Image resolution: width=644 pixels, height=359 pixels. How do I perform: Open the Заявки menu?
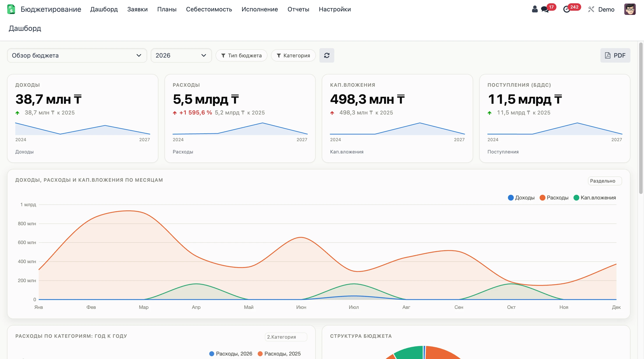click(x=137, y=9)
